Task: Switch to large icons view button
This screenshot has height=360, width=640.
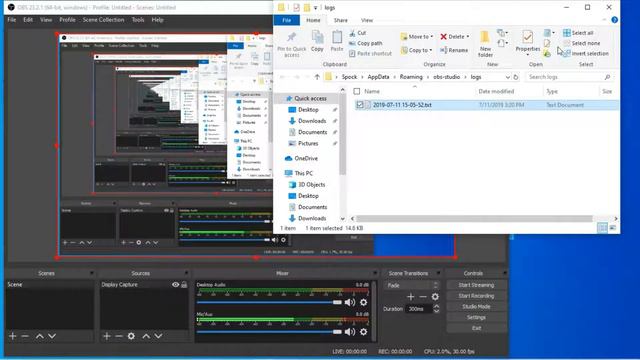Action: coord(613,228)
